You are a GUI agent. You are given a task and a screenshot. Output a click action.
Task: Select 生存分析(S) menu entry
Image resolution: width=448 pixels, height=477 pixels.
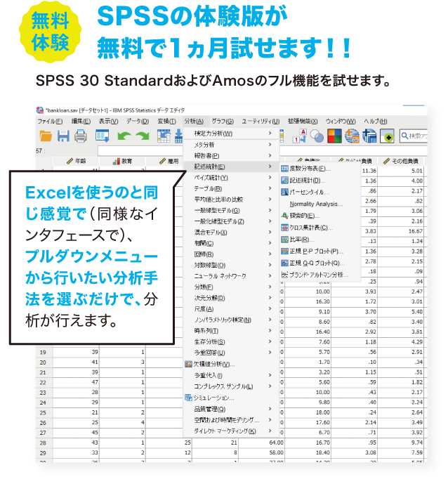coord(231,341)
